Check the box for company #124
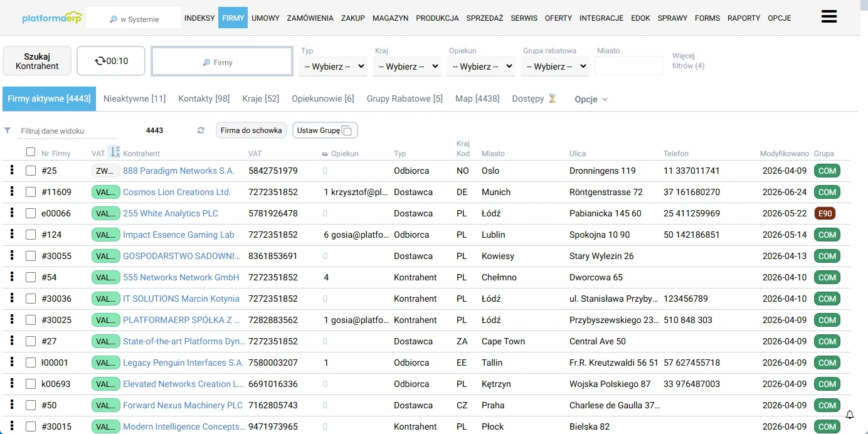Screen dimensions: 868x434 pyautogui.click(x=31, y=235)
